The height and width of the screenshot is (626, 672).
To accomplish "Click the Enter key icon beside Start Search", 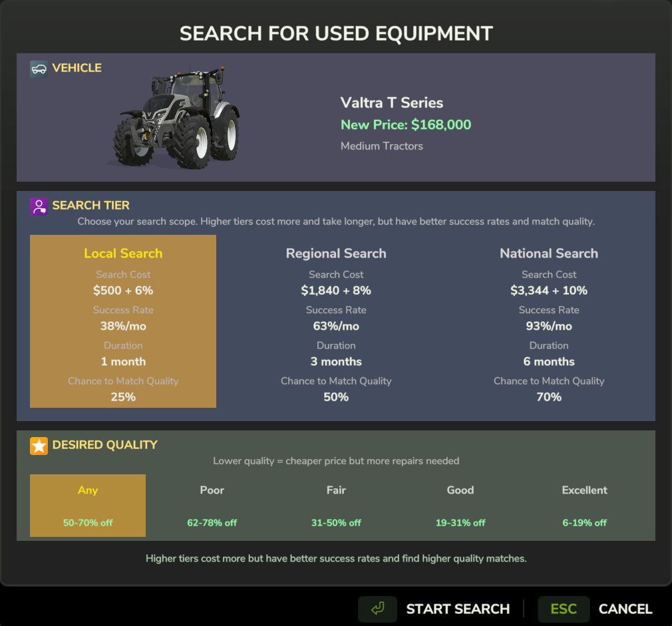I will [377, 609].
